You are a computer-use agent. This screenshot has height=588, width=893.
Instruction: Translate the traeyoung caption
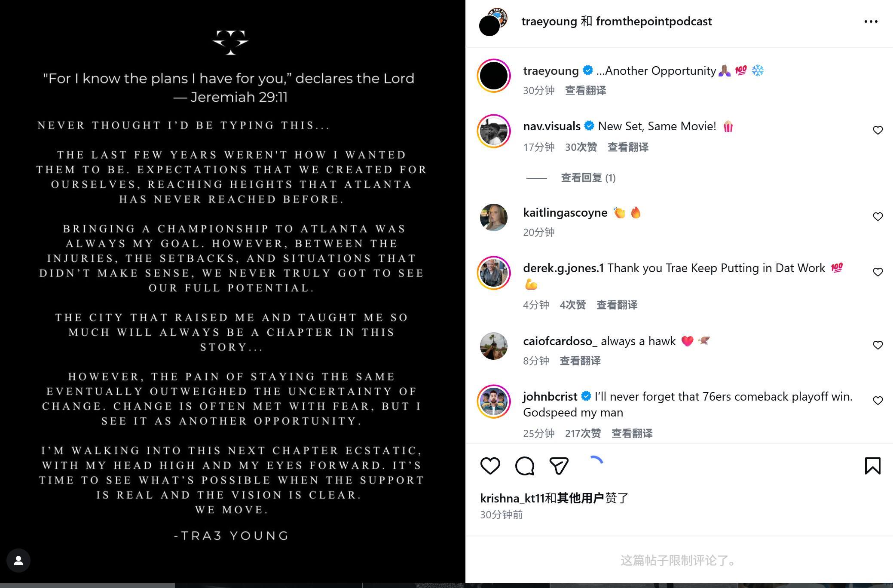click(585, 91)
